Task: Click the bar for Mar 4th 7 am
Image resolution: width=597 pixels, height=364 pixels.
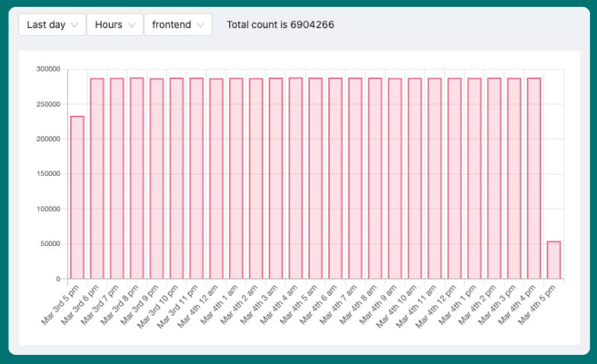Action: (x=355, y=178)
